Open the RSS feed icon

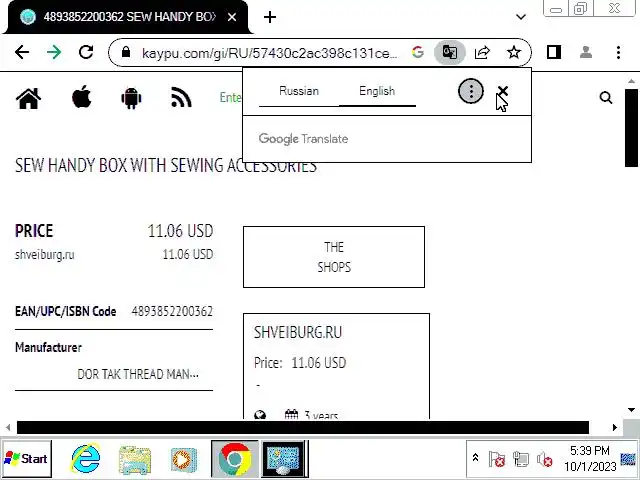coord(181,98)
